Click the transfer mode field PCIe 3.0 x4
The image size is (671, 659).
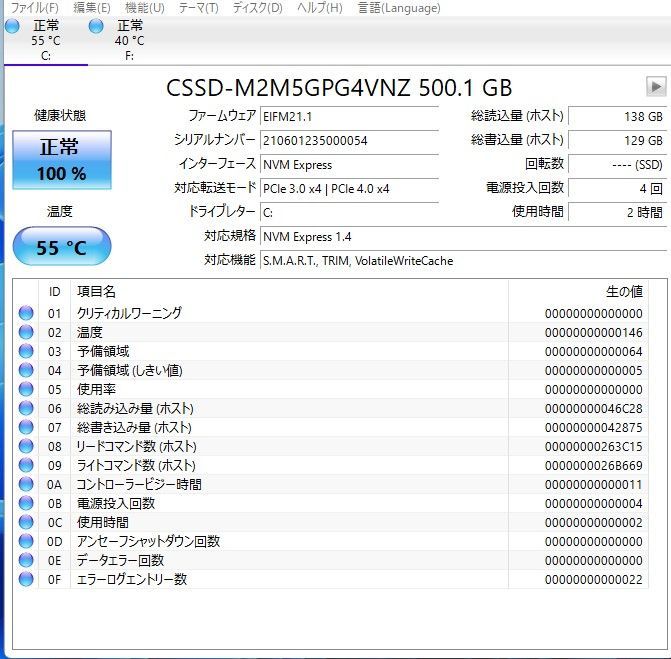point(349,189)
